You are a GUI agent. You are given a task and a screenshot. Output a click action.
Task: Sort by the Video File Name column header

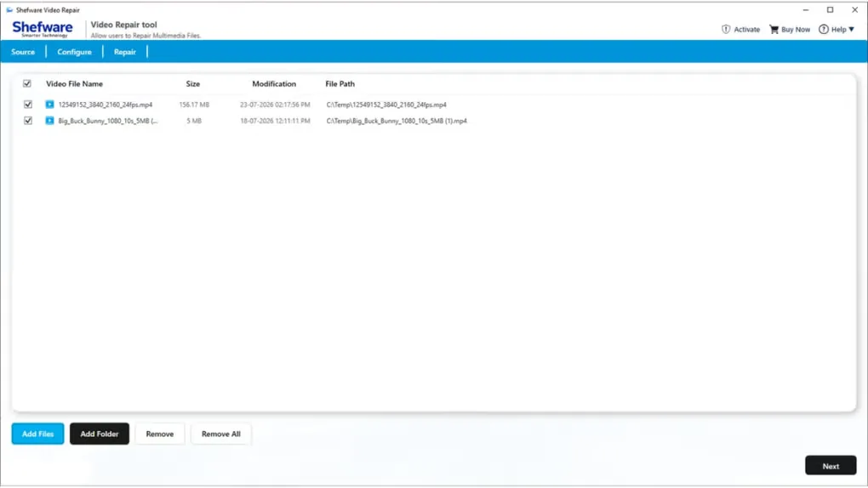74,83
